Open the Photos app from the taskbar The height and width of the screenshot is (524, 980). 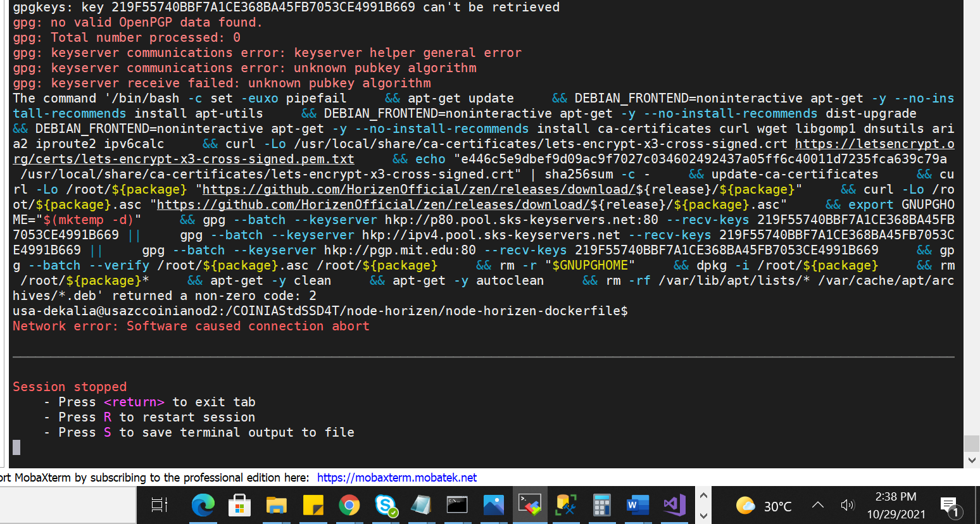[494, 505]
